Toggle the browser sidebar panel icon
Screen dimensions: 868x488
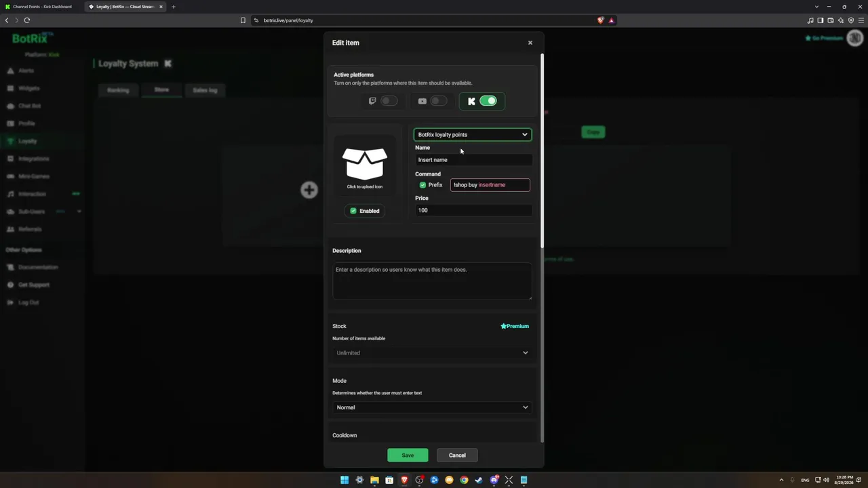pos(821,20)
